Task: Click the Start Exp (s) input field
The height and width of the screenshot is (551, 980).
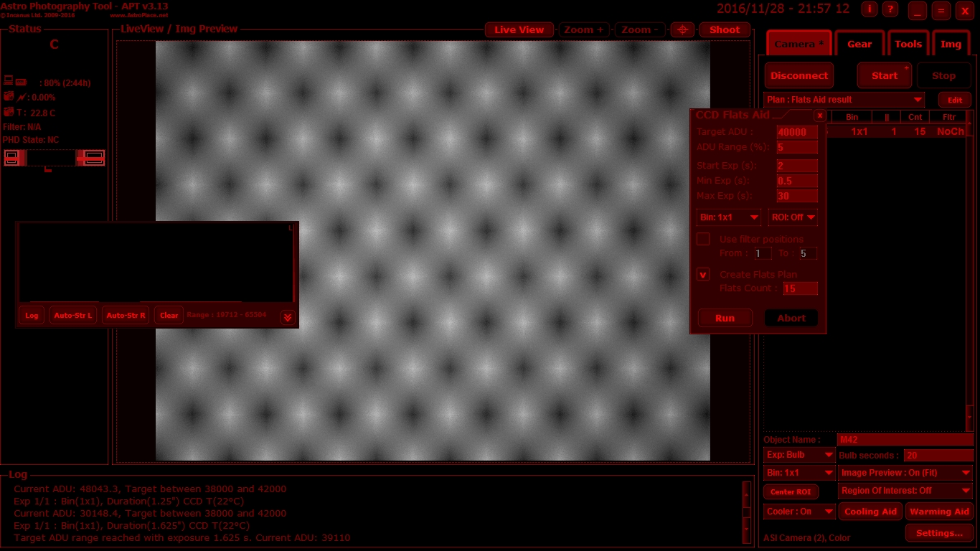Action: click(797, 166)
